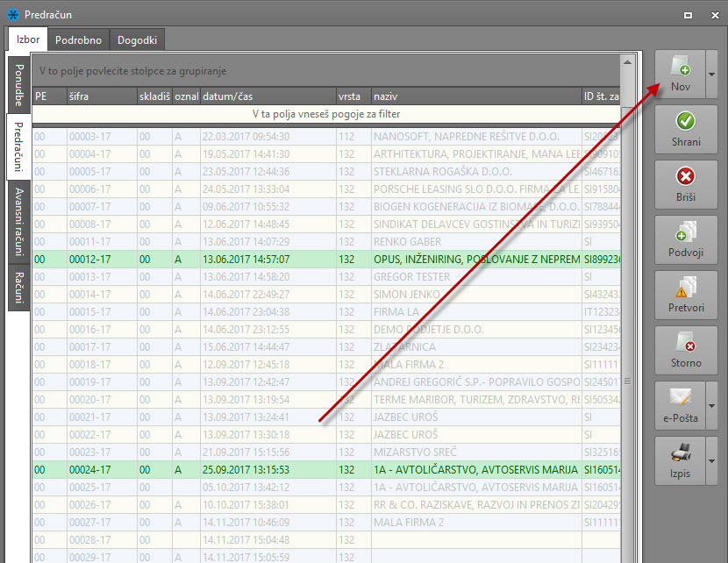Screen dimensions: 728x563
Task: Open the Dogodki tab
Action: (x=137, y=40)
